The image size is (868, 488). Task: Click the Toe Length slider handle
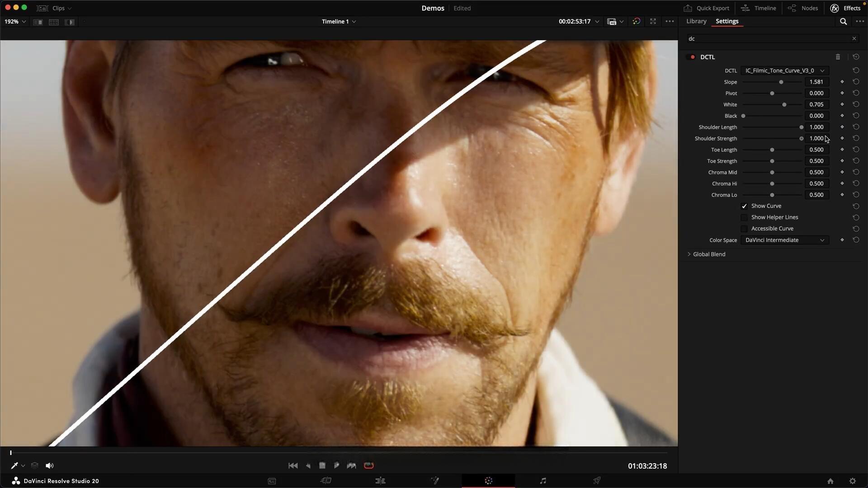click(x=772, y=150)
